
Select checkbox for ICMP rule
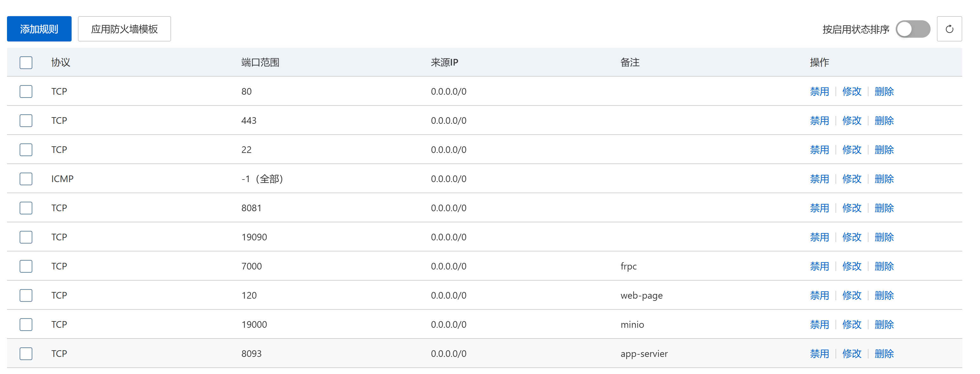pyautogui.click(x=26, y=179)
